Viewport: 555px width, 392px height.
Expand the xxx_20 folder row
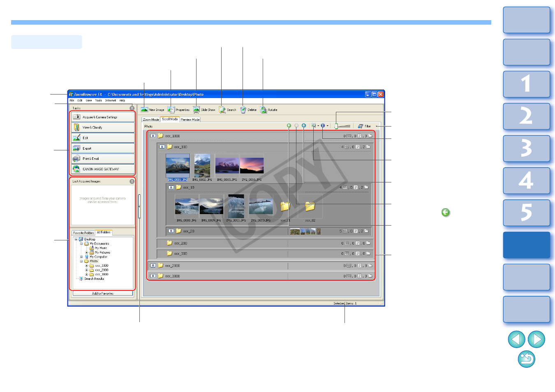(171, 231)
